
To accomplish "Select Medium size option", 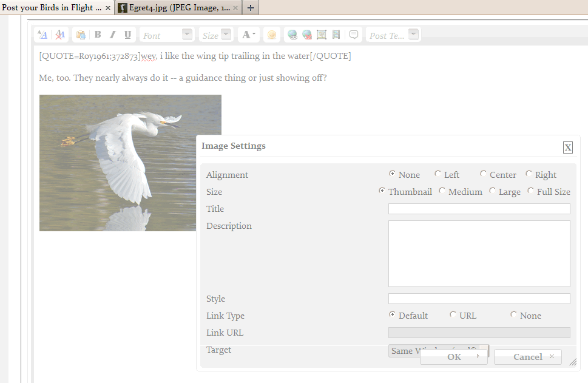I will pyautogui.click(x=442, y=191).
